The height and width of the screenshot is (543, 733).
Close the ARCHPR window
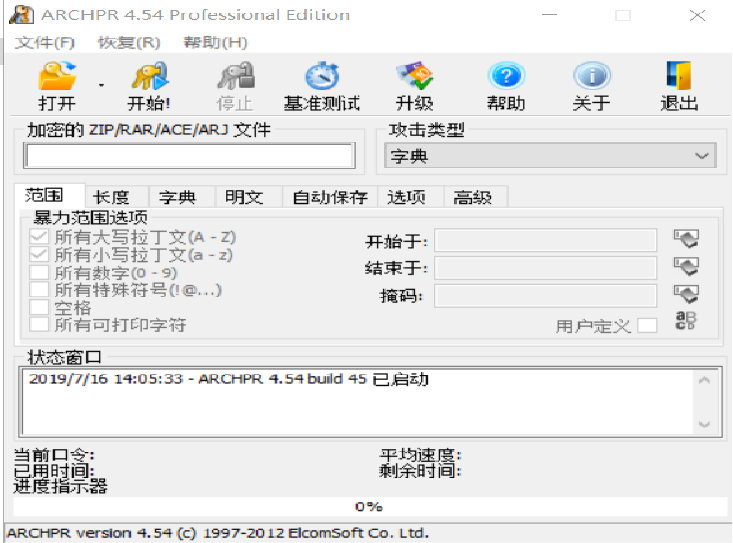pyautogui.click(x=697, y=15)
